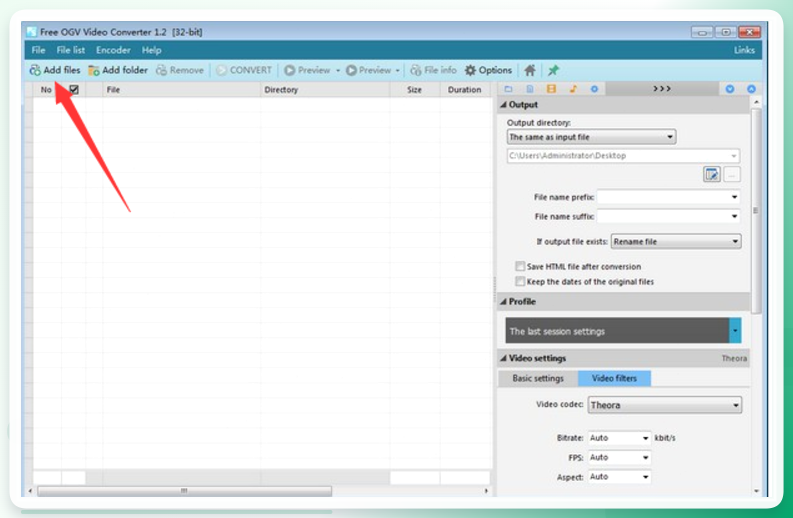The height and width of the screenshot is (518, 793).
Task: Click Add folder in the toolbar
Action: (118, 70)
